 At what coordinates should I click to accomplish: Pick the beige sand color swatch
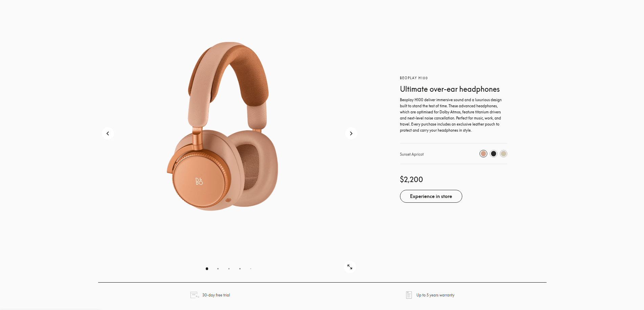504,154
